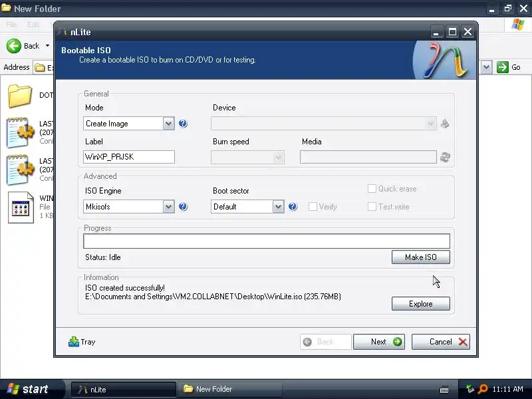Image resolution: width=532 pixels, height=399 pixels.
Task: Click the search magnifier tray icon
Action: click(x=483, y=389)
